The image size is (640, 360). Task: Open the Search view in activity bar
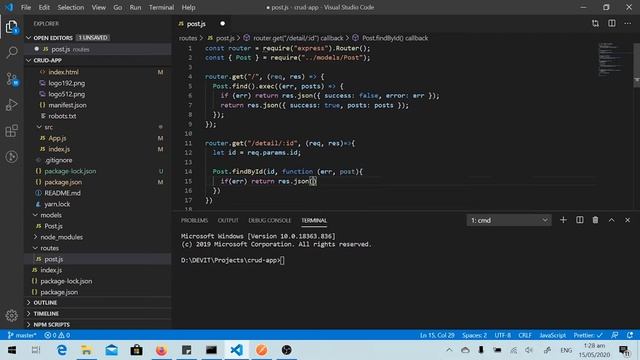tap(11, 52)
